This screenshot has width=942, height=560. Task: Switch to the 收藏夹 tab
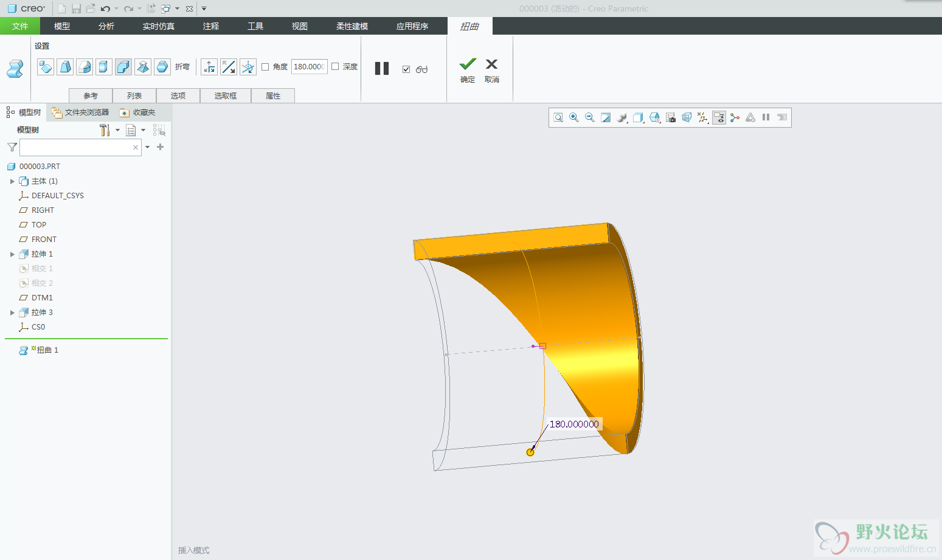[138, 112]
